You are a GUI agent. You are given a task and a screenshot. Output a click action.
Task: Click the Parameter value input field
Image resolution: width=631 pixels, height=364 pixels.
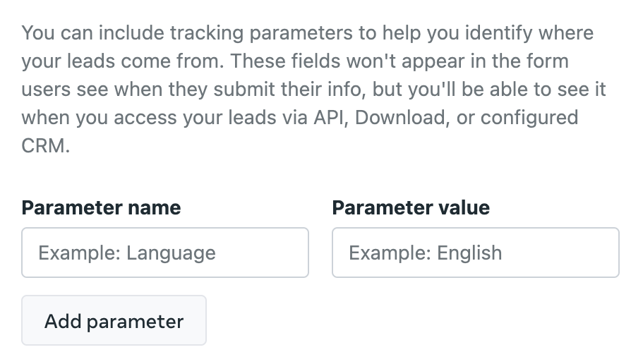tap(475, 253)
